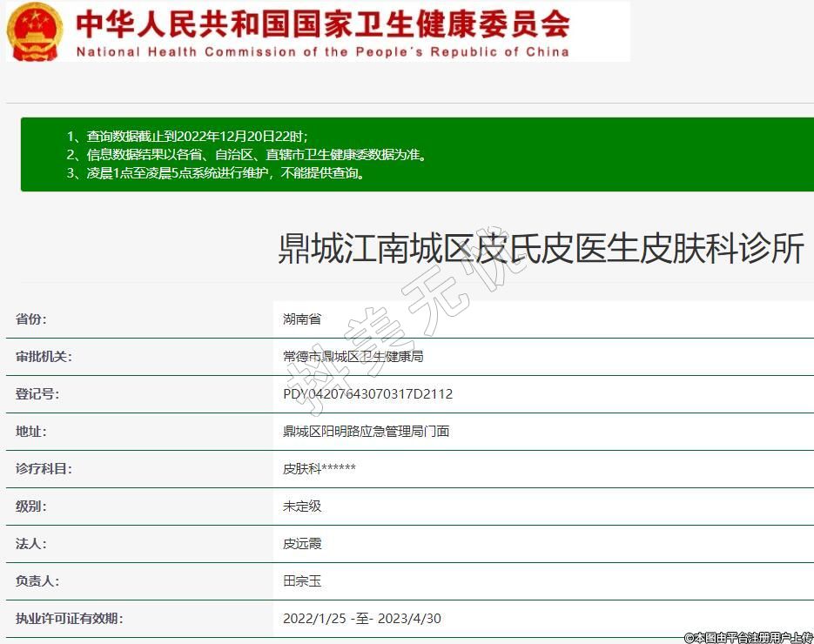This screenshot has height=644, width=814.
Task: Click the 地址 row label
Action: [31, 432]
